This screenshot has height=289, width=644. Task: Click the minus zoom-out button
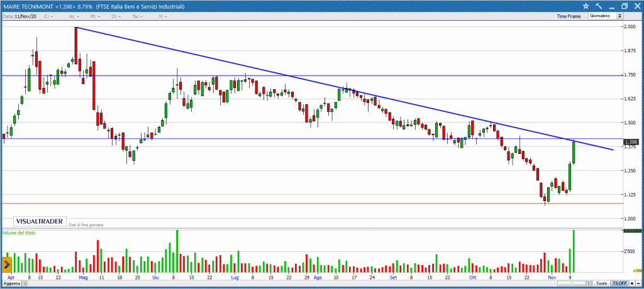[x=638, y=284]
